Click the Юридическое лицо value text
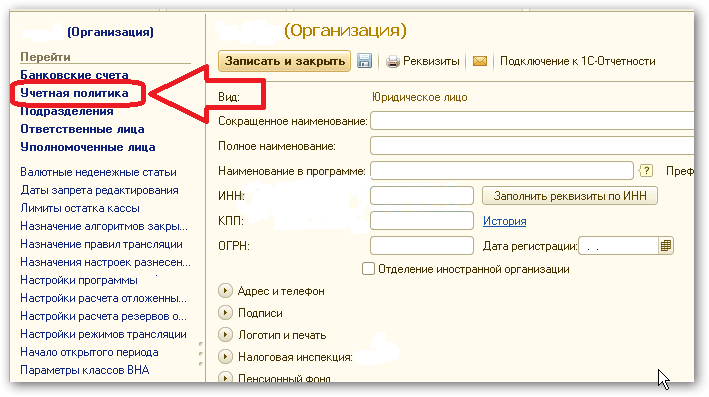Image resolution: width=709 pixels, height=397 pixels. pyautogui.click(x=420, y=97)
